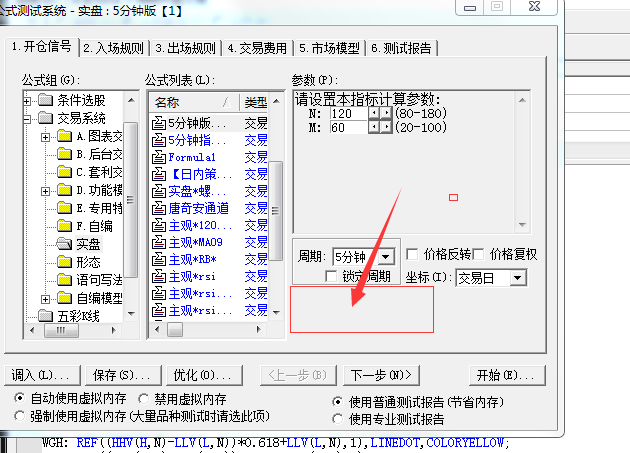The width and height of the screenshot is (630, 453).
Task: Switch to 2.入场规则 tab
Action: pos(114,48)
